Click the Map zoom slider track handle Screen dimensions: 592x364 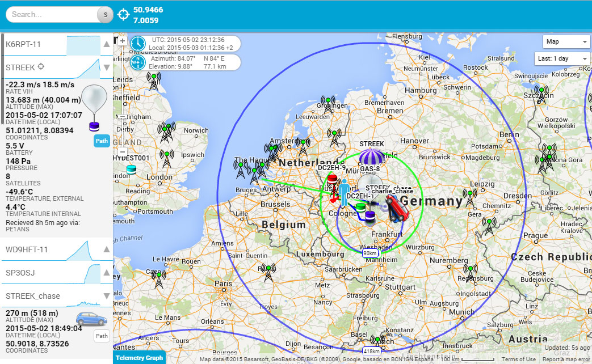[x=122, y=116]
